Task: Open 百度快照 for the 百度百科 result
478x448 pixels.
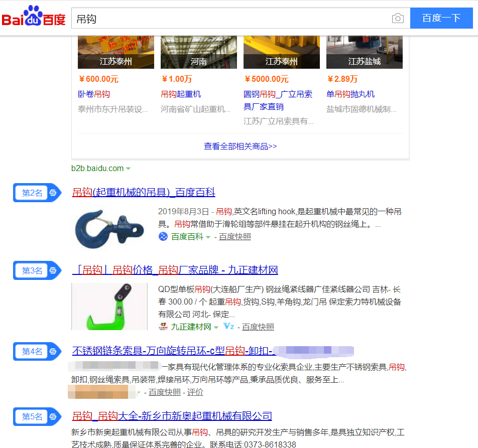Action: (235, 237)
